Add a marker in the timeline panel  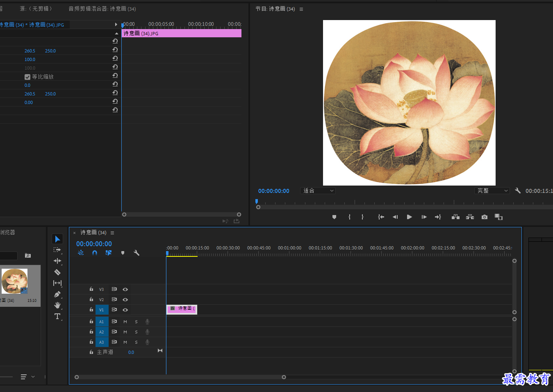tap(123, 253)
